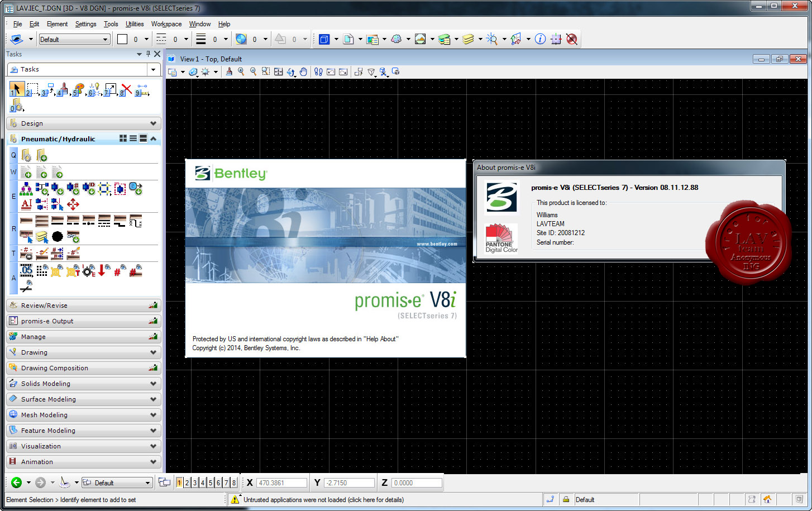This screenshot has height=511, width=812.
Task: Expand the Visualization task group
Action: tap(84, 446)
